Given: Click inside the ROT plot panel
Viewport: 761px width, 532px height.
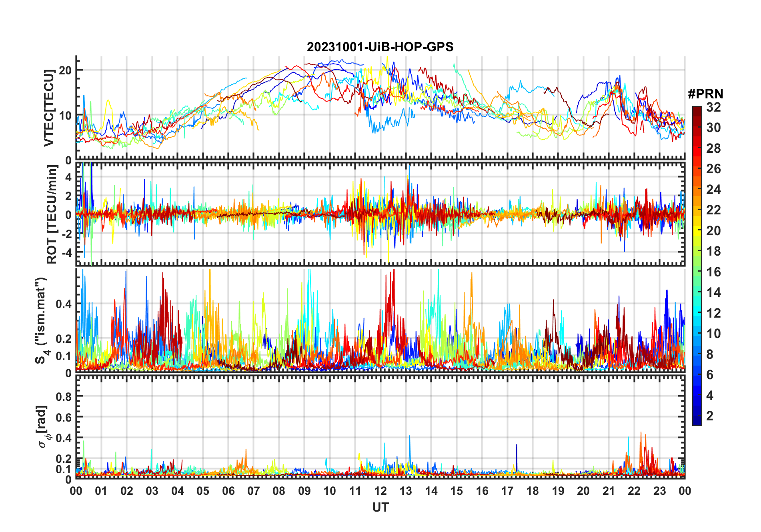Looking at the screenshot, I should click(x=380, y=214).
